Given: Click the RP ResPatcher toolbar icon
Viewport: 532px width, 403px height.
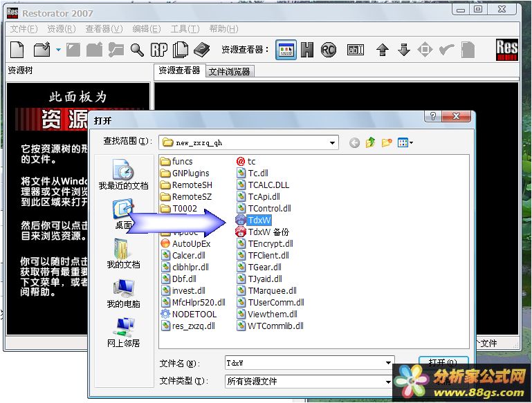Looking at the screenshot, I should point(159,50).
